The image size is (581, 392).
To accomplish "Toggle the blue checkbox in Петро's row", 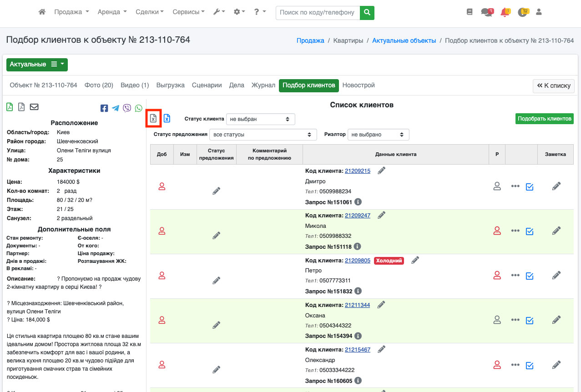I will (x=529, y=276).
